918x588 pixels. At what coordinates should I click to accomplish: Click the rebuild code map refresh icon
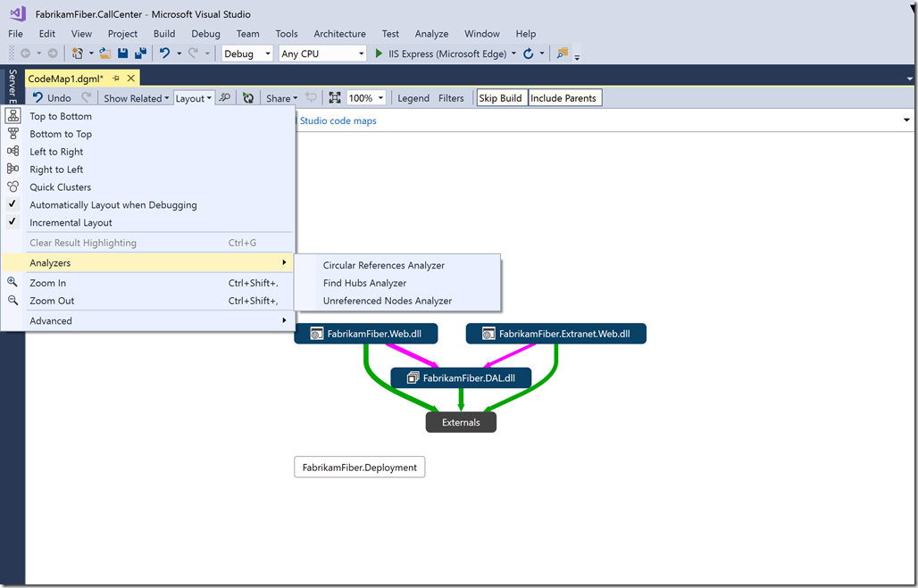(x=248, y=98)
